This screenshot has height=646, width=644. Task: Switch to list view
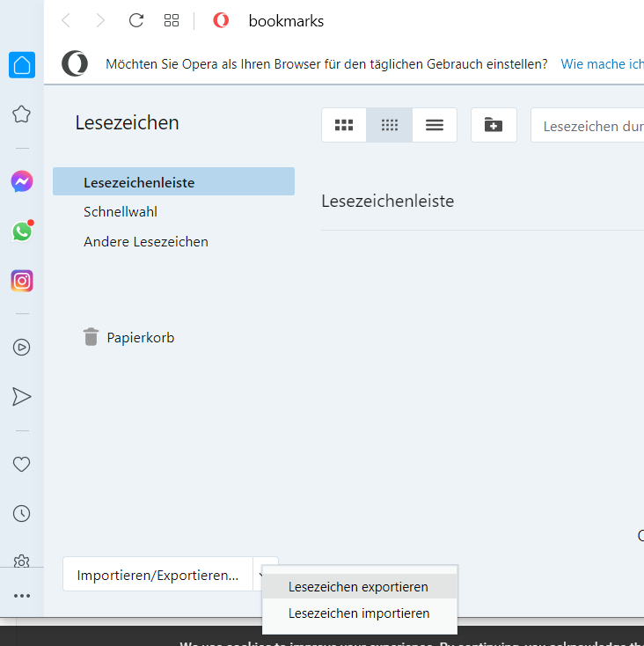click(435, 125)
